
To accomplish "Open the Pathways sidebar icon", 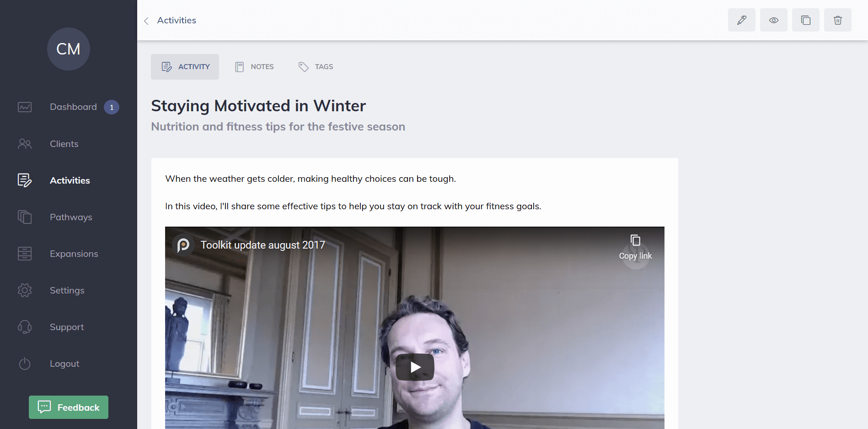I will click(25, 217).
